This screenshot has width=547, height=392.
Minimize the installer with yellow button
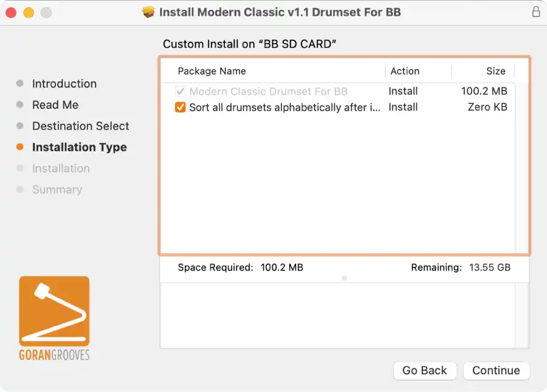[29, 13]
